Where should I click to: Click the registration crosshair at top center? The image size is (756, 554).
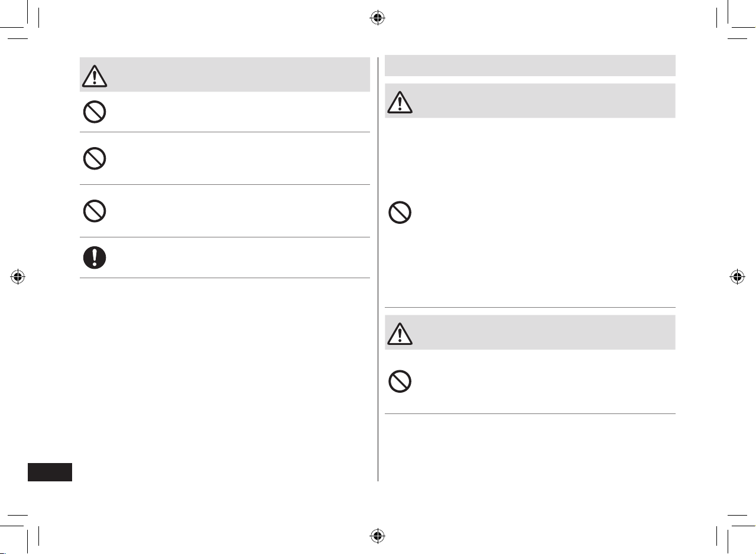tap(378, 18)
